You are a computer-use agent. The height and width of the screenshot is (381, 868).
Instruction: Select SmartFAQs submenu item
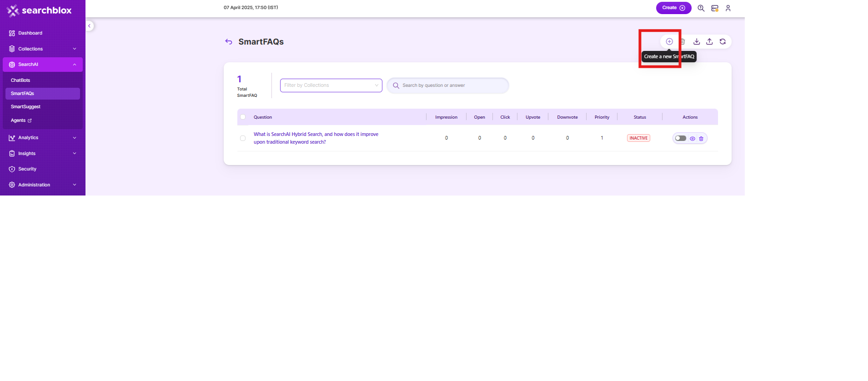[43, 93]
